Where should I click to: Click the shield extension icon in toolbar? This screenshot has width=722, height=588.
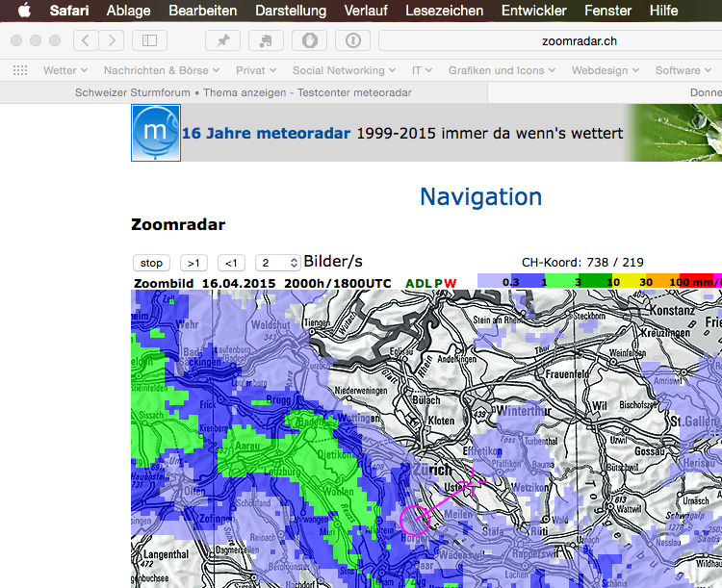tap(309, 40)
